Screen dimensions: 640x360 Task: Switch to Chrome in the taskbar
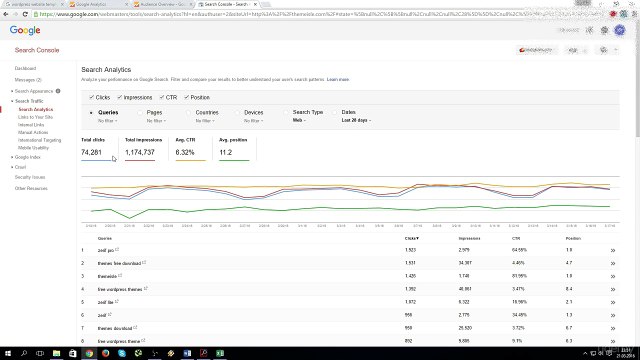coord(89,353)
